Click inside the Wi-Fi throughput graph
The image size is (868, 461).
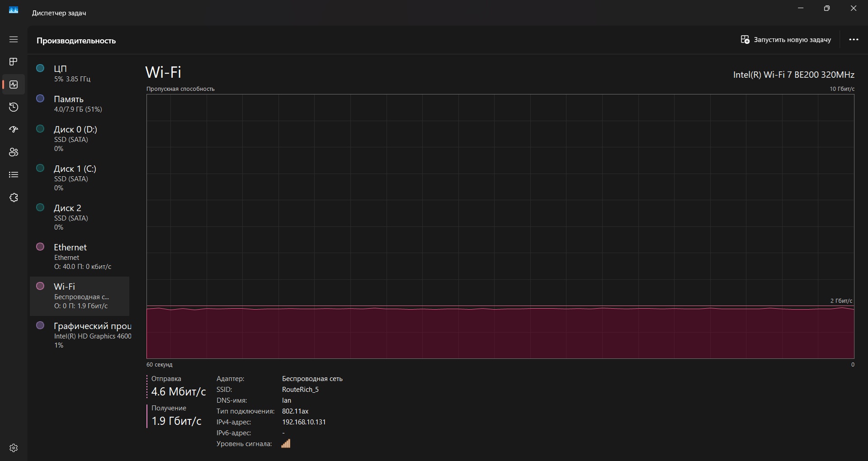coord(500,226)
